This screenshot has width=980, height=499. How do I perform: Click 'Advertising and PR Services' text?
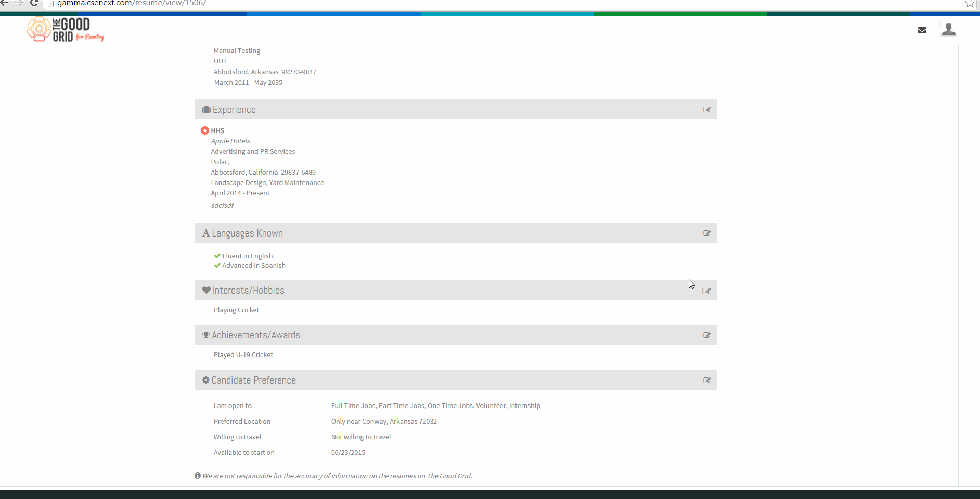(x=253, y=152)
